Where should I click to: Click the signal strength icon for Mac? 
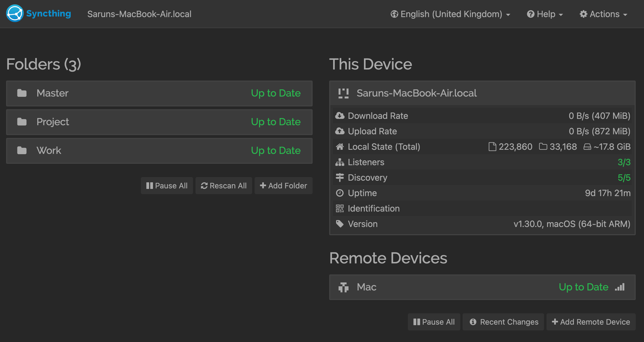(x=620, y=287)
